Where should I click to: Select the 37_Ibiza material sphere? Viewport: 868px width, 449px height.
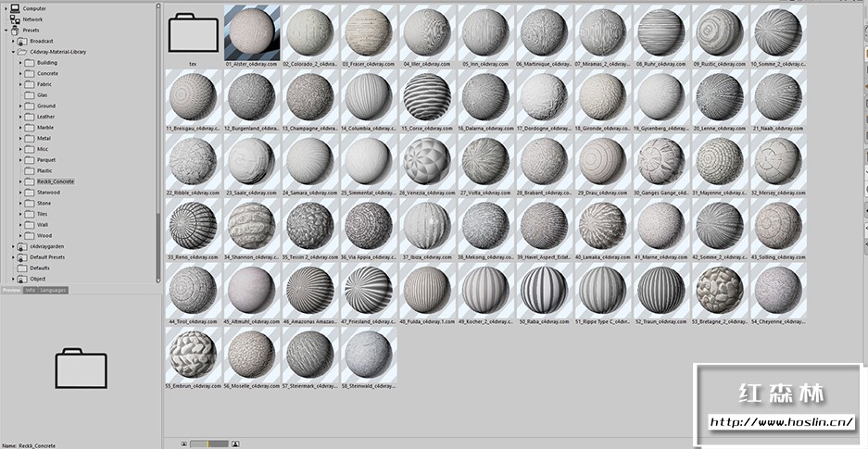coord(427,225)
